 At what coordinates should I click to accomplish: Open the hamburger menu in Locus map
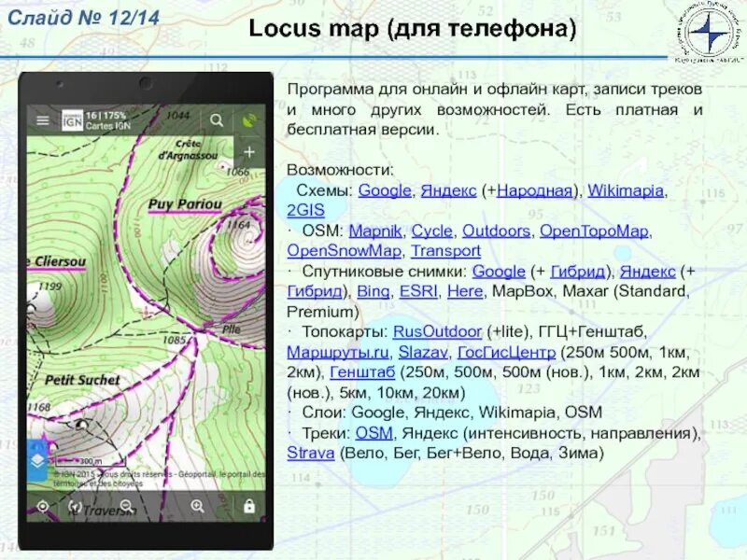(43, 120)
